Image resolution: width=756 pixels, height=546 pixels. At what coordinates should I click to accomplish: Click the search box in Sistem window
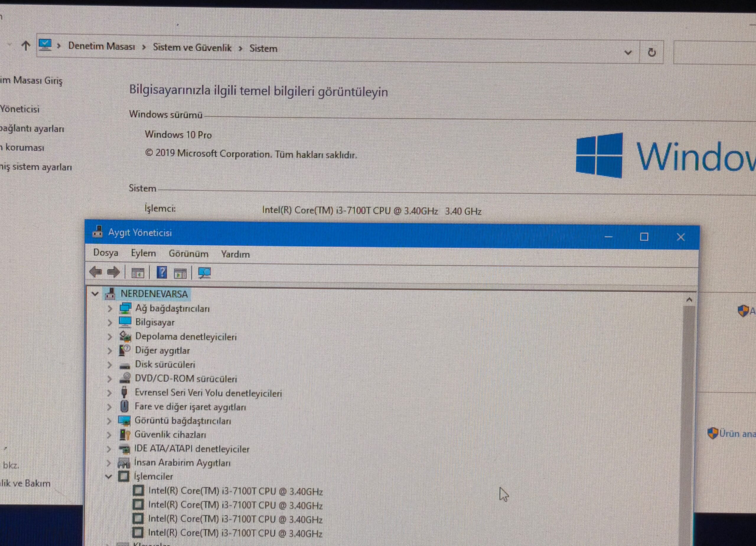click(714, 53)
